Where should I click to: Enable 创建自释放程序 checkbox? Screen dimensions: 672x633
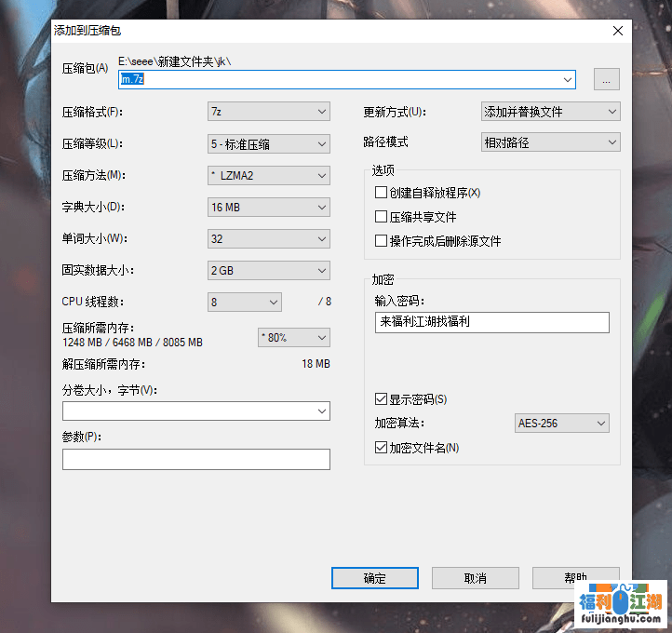click(381, 193)
